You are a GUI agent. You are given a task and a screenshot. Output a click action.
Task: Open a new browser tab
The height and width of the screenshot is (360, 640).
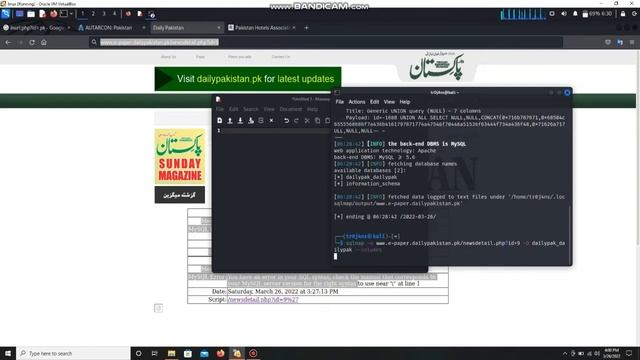pos(307,28)
